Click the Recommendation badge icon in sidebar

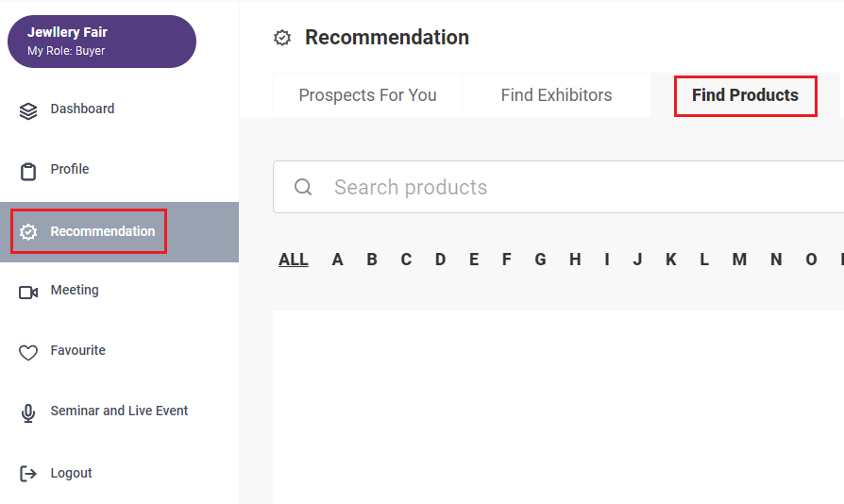[x=28, y=232]
